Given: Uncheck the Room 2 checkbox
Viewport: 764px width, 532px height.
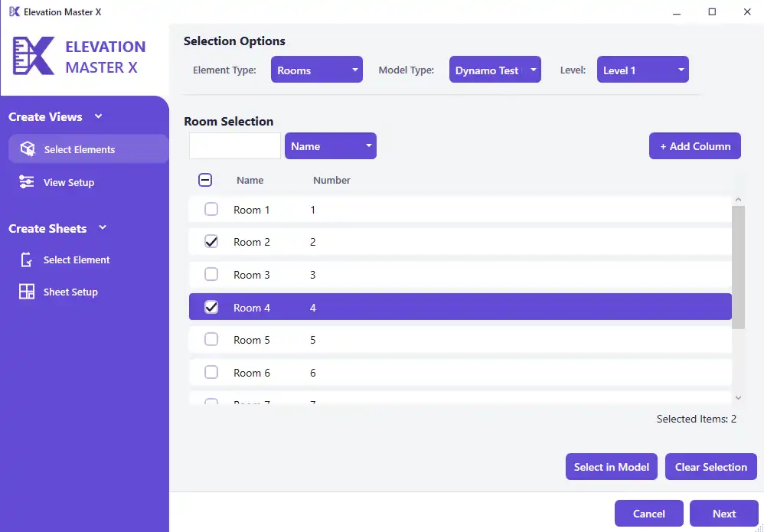Looking at the screenshot, I should click(211, 242).
